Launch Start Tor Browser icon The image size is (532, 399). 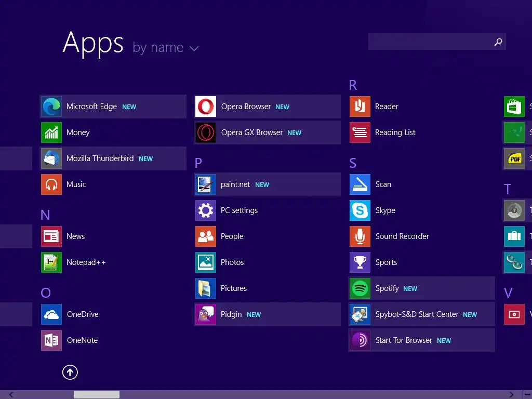pos(360,340)
